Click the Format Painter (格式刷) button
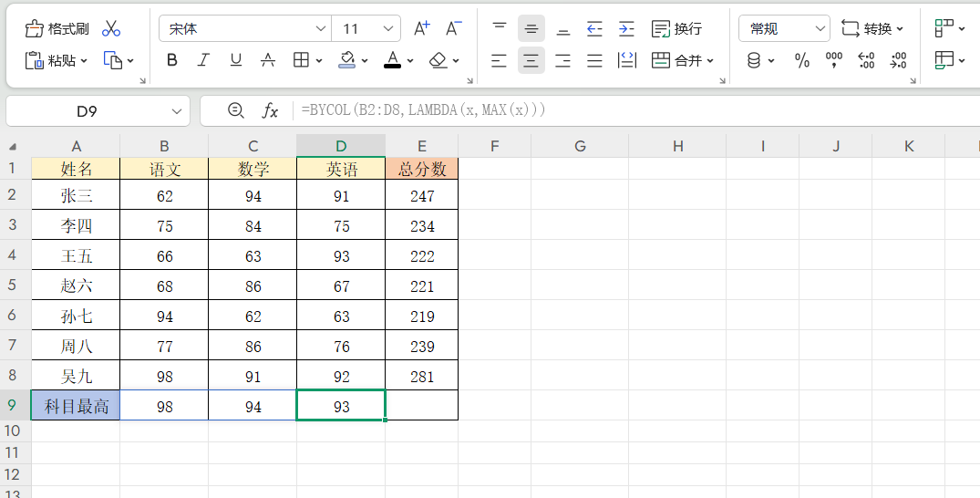Viewport: 980px width, 498px height. [x=57, y=29]
